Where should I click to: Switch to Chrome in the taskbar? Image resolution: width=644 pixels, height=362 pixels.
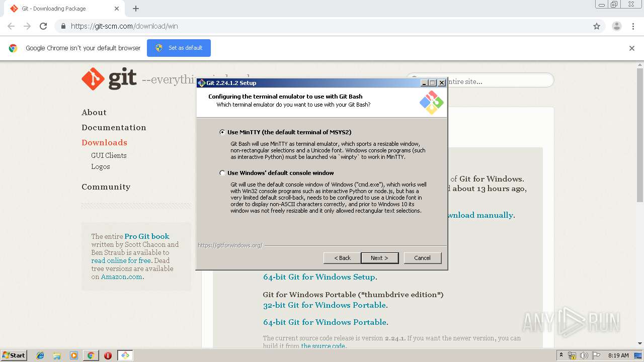click(x=91, y=355)
